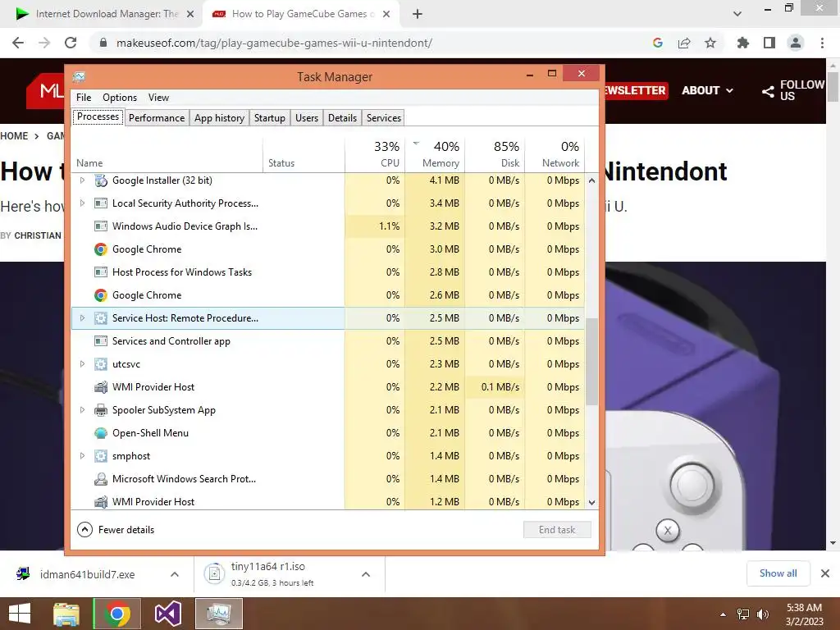
Task: Click the Chrome address bar URL
Action: point(274,43)
